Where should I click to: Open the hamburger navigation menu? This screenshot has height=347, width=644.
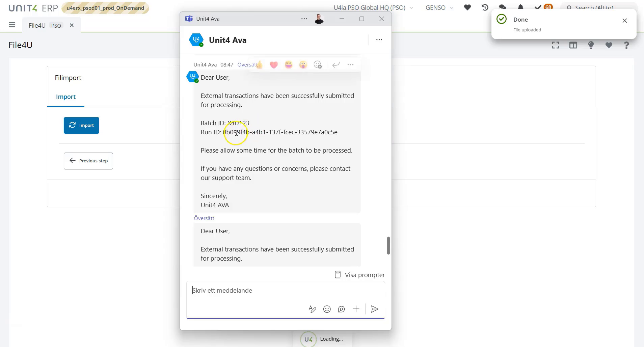(12, 25)
